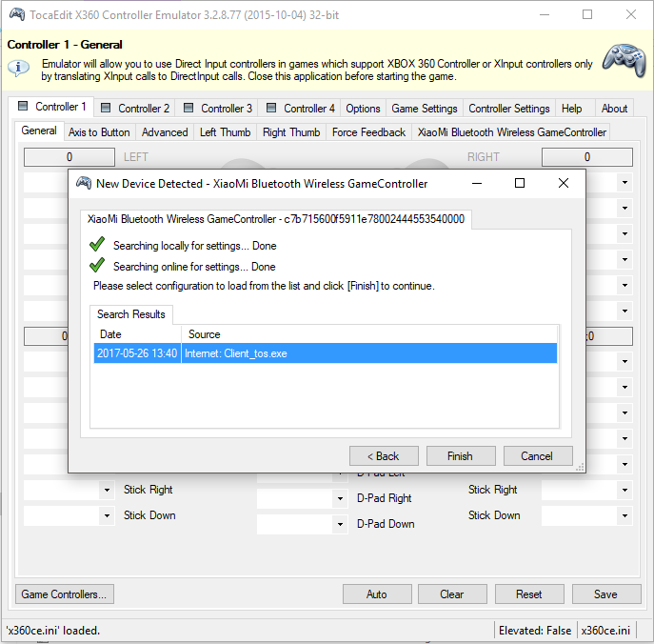Switch to the Game Settings tab

coord(425,109)
